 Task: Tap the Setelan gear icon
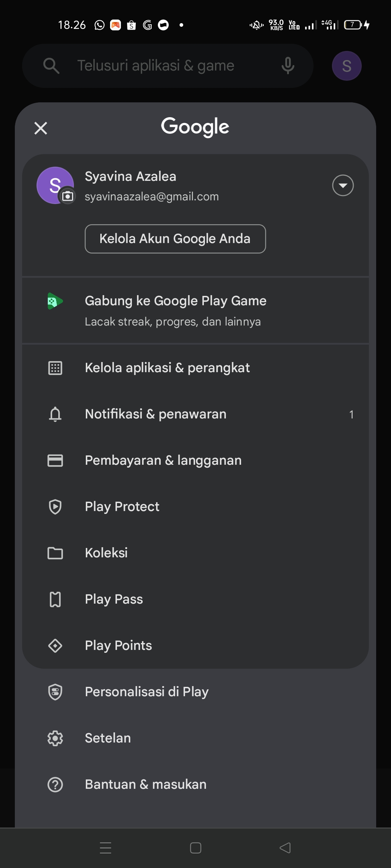coord(55,738)
